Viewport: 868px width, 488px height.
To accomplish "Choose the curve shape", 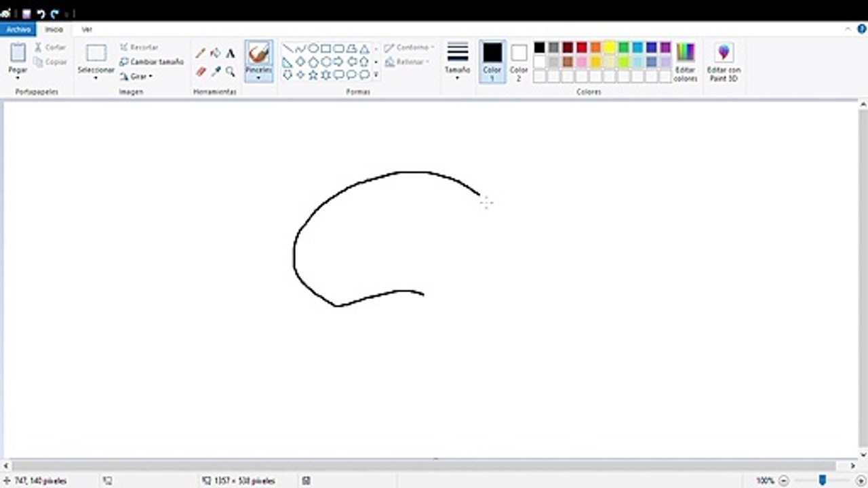I will pos(300,49).
